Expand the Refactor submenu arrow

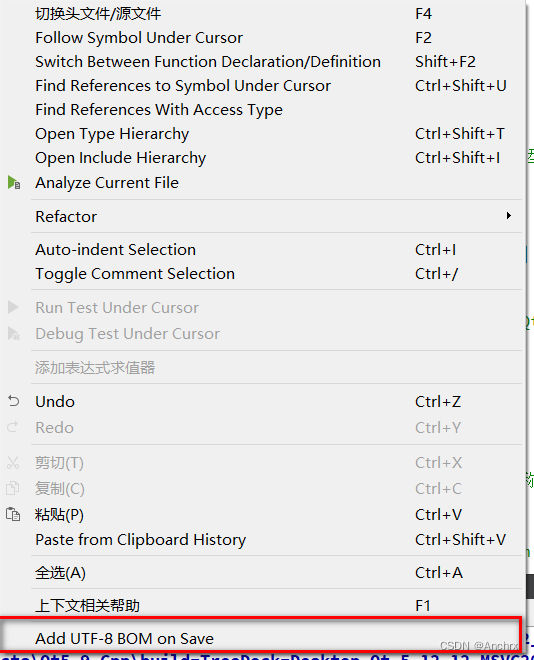(x=509, y=216)
